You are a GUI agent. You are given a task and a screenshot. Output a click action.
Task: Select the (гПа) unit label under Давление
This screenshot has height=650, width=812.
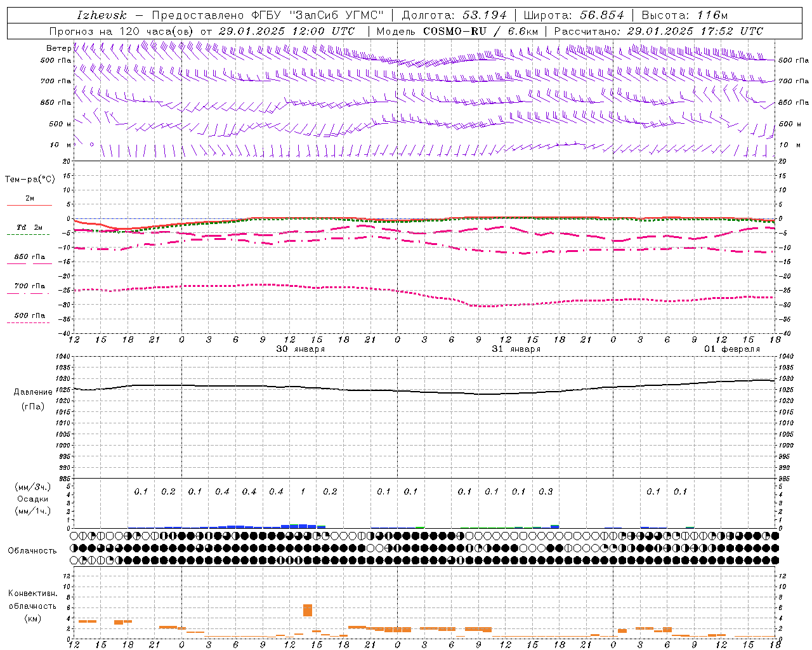tap(33, 407)
